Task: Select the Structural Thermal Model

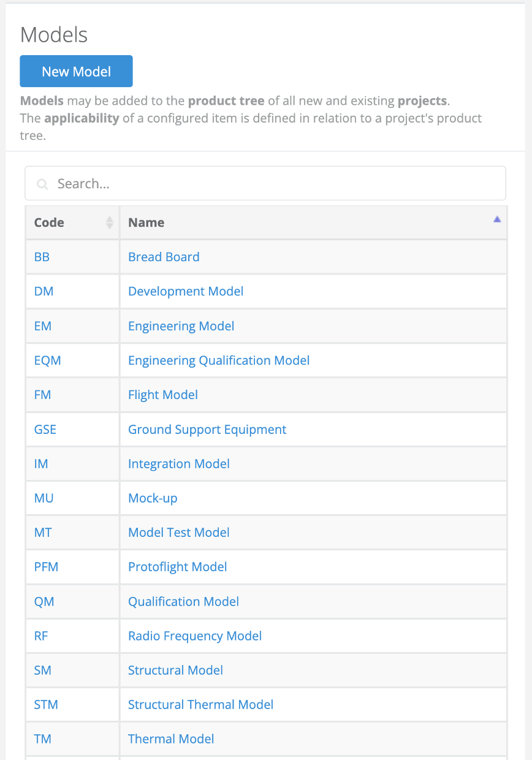Action: click(x=200, y=705)
